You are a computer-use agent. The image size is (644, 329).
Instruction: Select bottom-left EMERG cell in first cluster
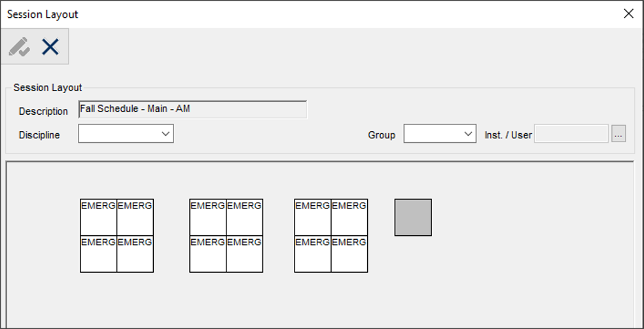coord(98,254)
